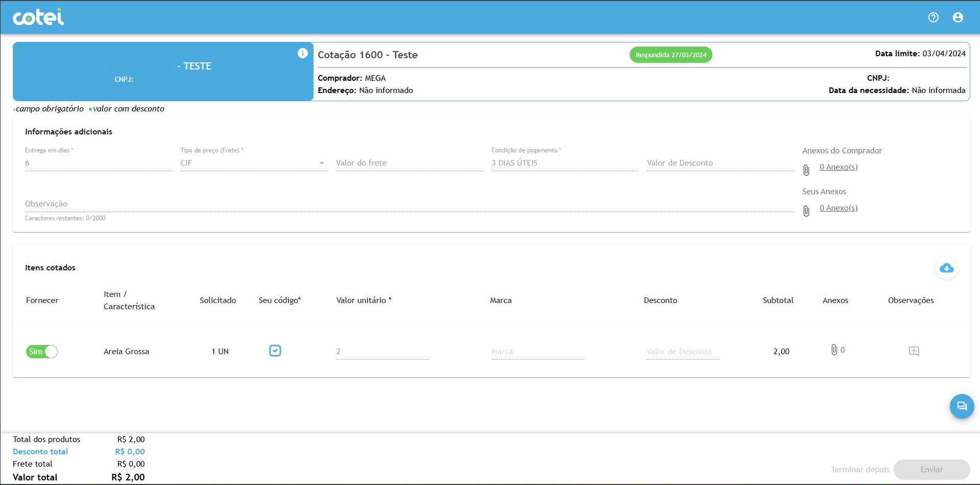The image size is (980, 485).
Task: Click the Marca field for Areia Grossa
Action: [538, 352]
